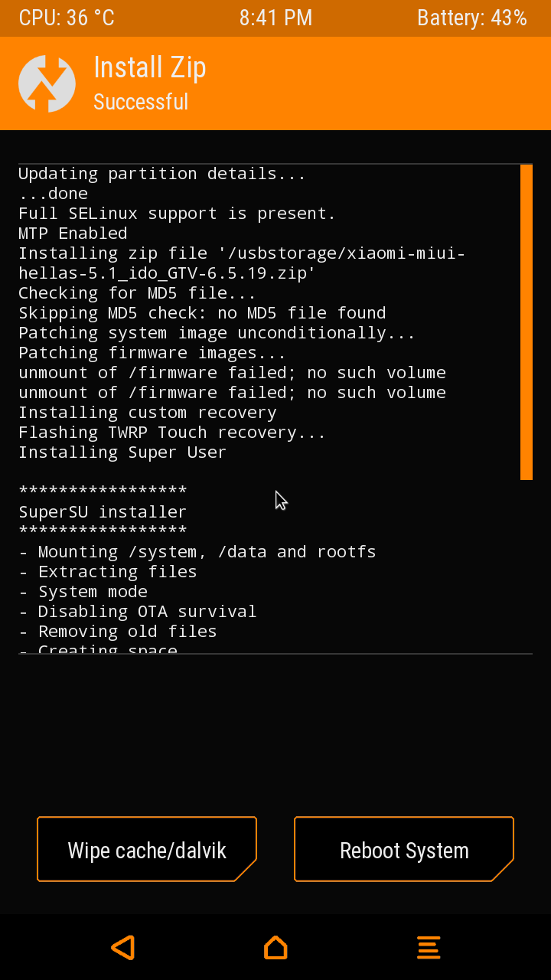Open the three-line console menu icon
The width and height of the screenshot is (551, 980).
click(x=429, y=947)
